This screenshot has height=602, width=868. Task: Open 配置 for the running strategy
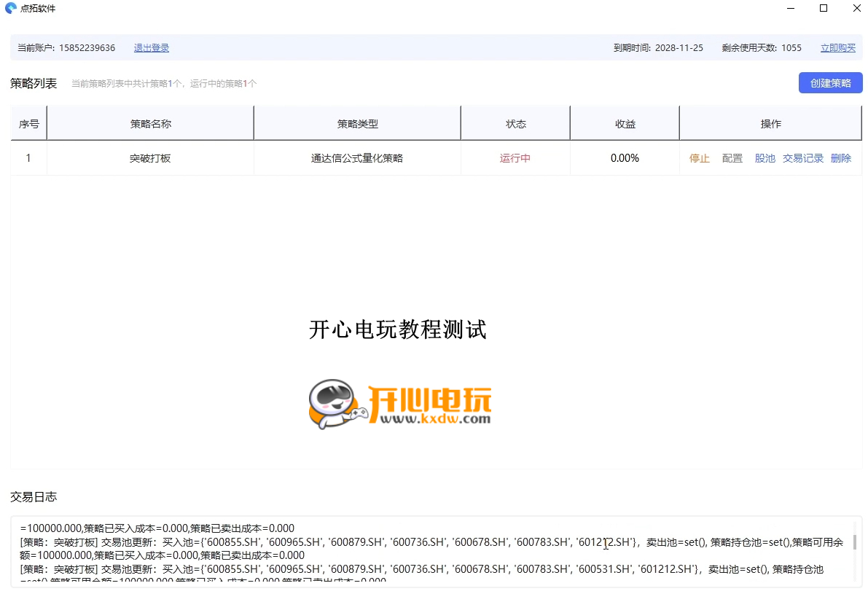pyautogui.click(x=732, y=157)
